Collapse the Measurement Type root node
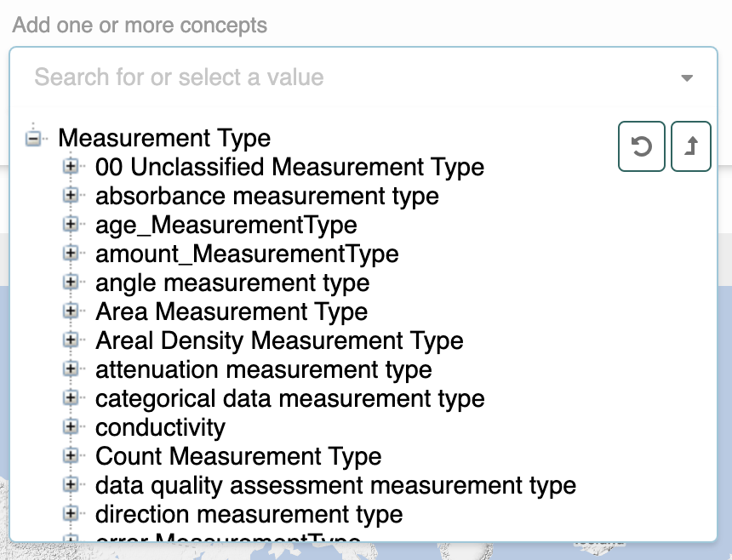This screenshot has height=560, width=732. coord(33,138)
